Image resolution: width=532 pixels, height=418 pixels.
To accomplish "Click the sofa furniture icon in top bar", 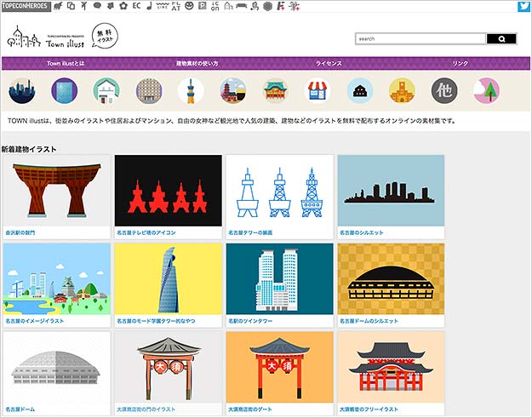I will coord(241,6).
